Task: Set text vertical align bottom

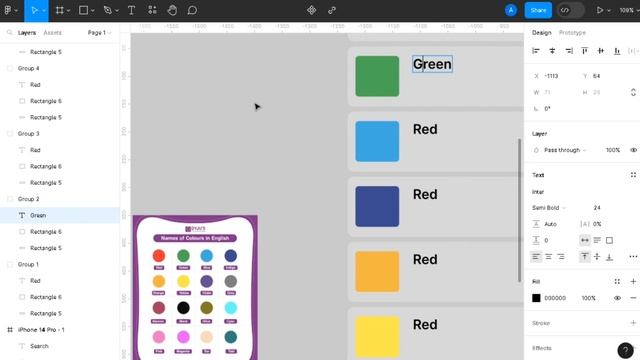Action: [609, 257]
